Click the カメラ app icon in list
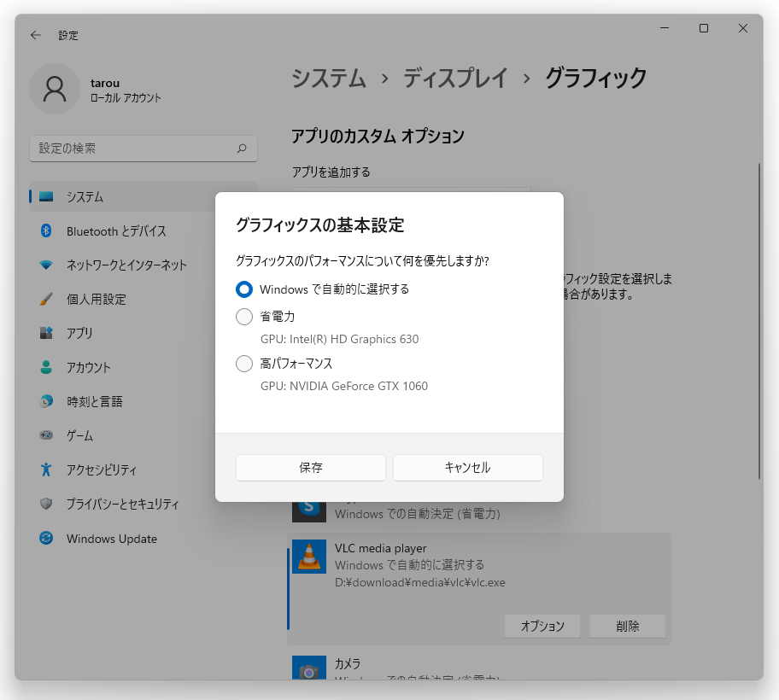This screenshot has height=700, width=779. click(x=309, y=668)
